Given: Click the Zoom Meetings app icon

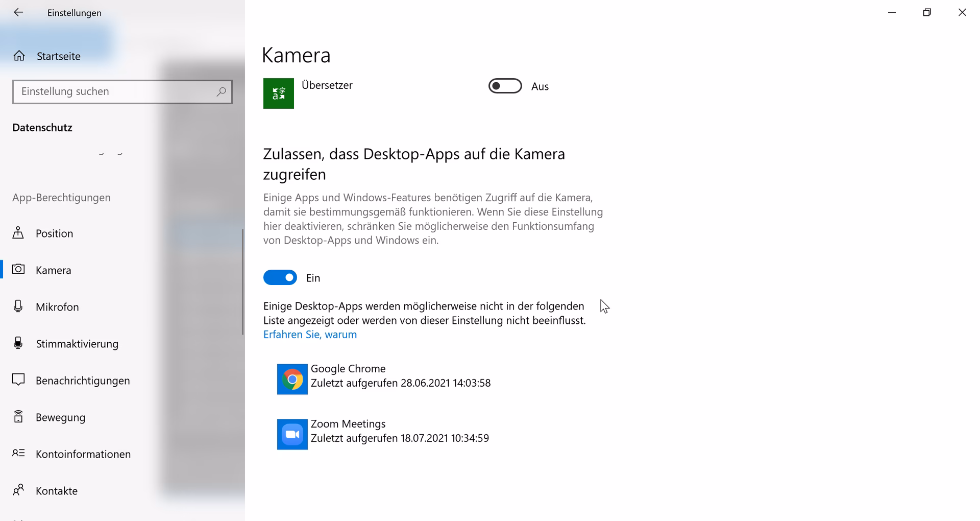Looking at the screenshot, I should (x=292, y=434).
